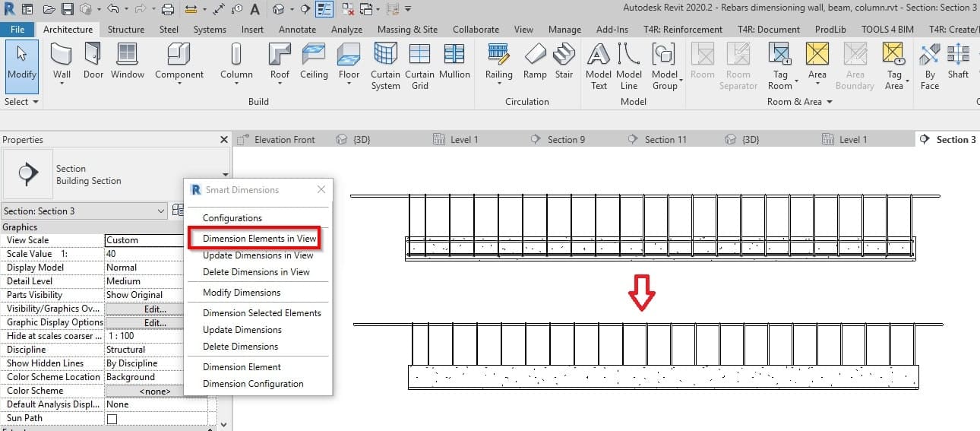Click the Scale Value field showing 40

(145, 254)
